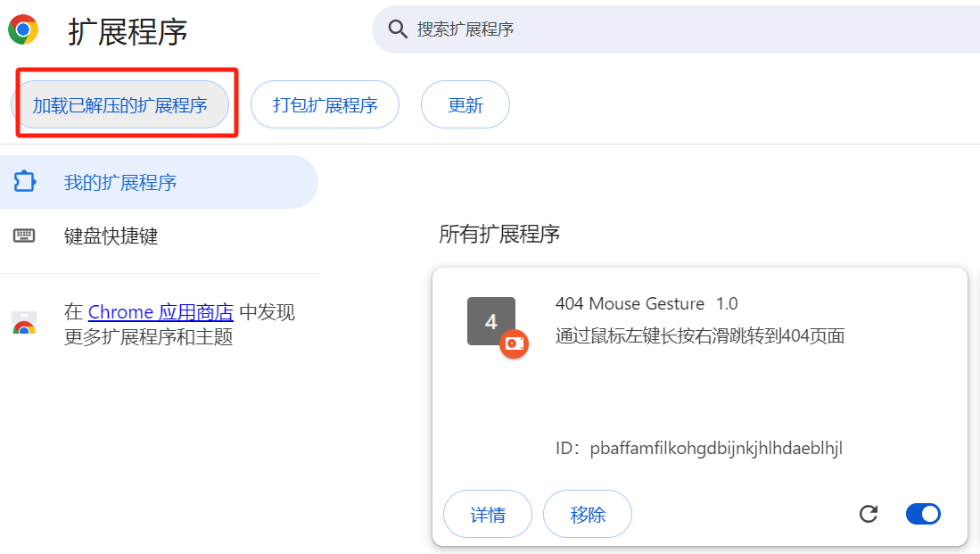
Task: Click the orange unpacked extension badge
Action: coord(514,343)
